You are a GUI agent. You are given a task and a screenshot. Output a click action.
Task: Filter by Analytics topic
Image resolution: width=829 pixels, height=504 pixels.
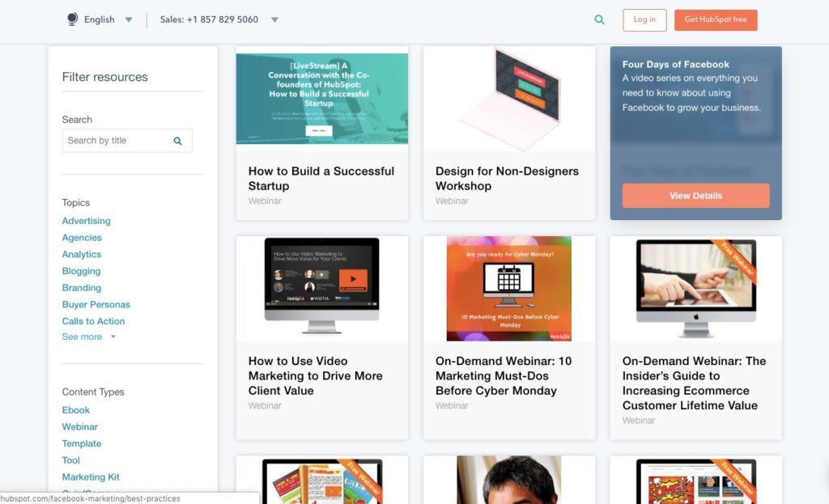[x=82, y=254]
